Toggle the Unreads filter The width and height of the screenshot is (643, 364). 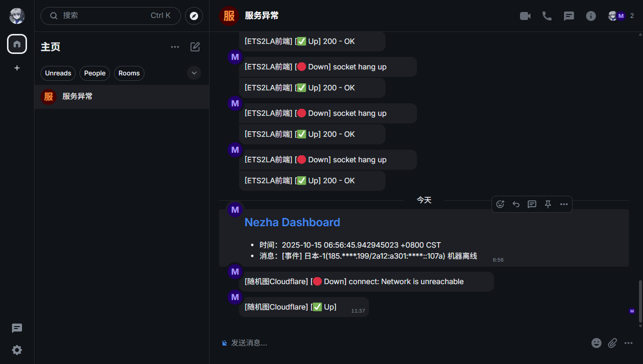pos(58,73)
